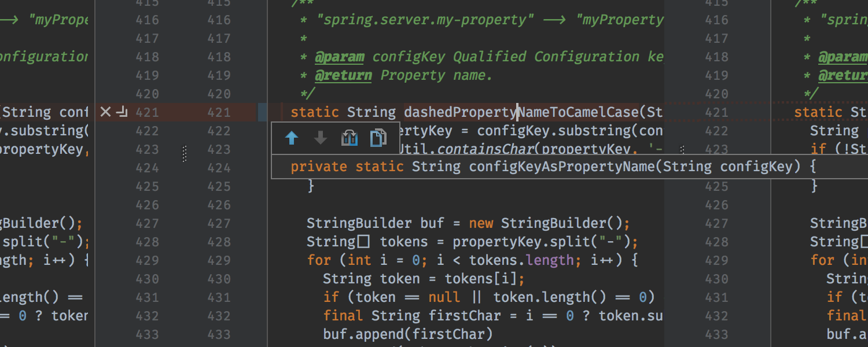Click '"spring.server.my-property"' in the middle pane's comment
This screenshot has width=868, height=347.
click(x=425, y=20)
